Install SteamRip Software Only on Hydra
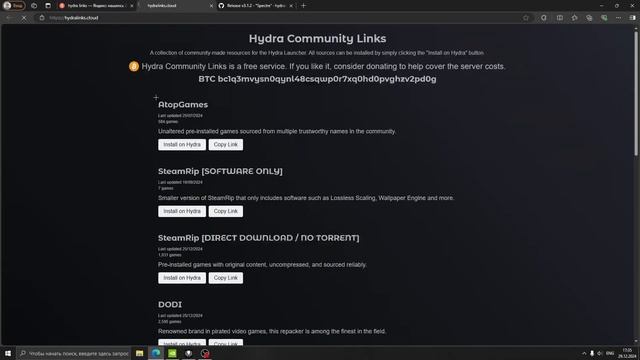The width and height of the screenshot is (640, 360). click(x=182, y=211)
